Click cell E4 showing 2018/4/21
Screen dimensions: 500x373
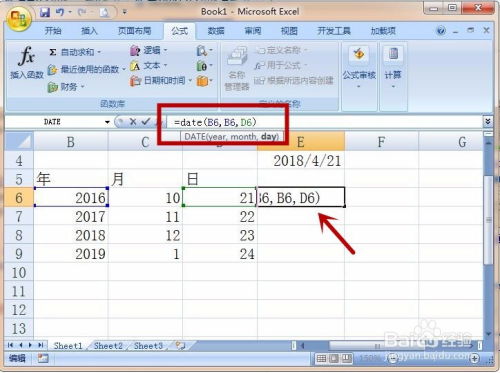[x=301, y=161]
